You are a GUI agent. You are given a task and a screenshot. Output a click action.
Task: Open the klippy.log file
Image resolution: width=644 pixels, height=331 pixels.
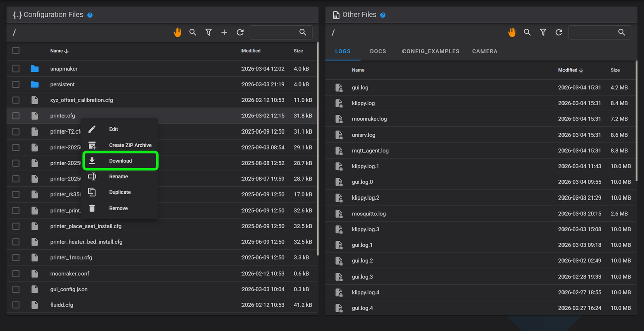coord(363,103)
